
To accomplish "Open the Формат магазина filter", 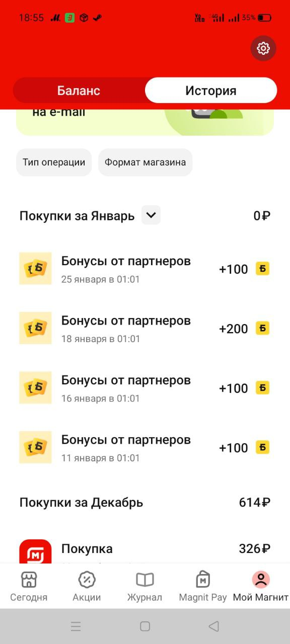I will pos(145,163).
